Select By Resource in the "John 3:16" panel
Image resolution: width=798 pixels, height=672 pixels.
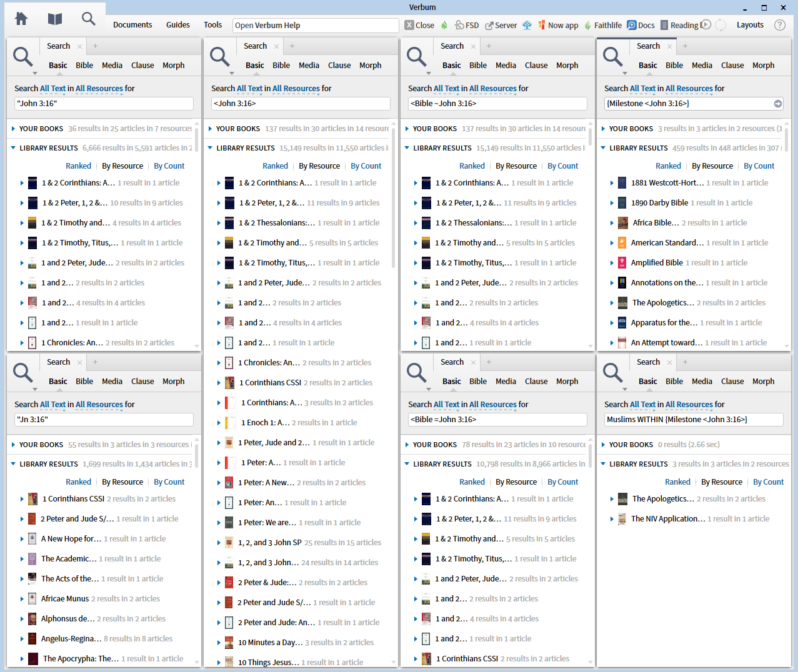pos(122,166)
